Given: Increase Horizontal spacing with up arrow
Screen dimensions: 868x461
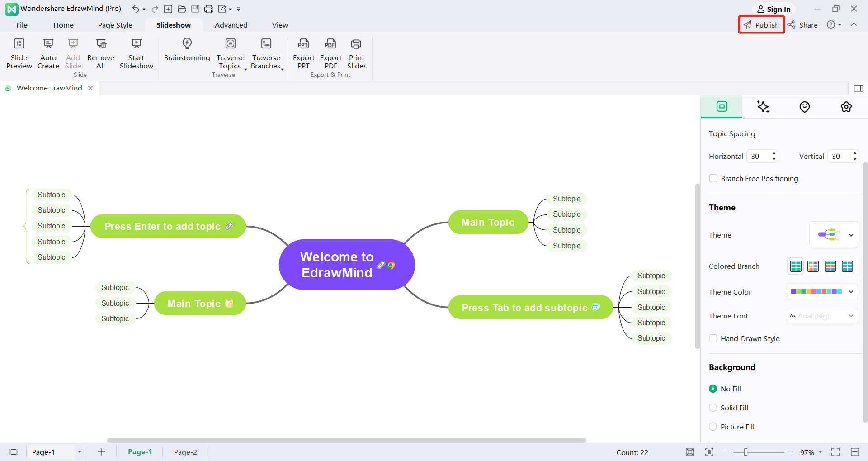Looking at the screenshot, I should (x=774, y=153).
